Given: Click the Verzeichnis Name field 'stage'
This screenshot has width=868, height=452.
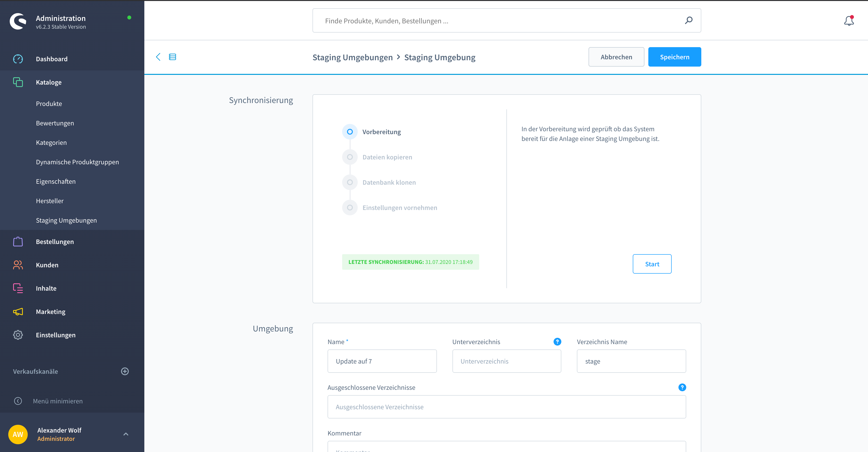Looking at the screenshot, I should [632, 361].
